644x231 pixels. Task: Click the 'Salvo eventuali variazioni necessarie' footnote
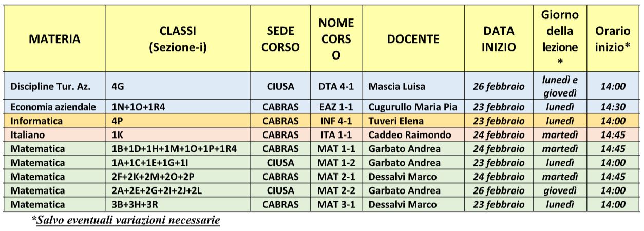[126, 221]
